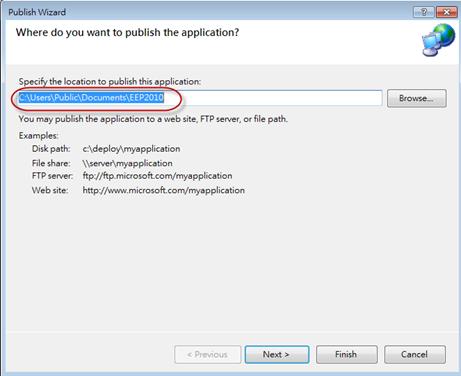Go to the Next wizard step
The height and width of the screenshot is (376, 461).
[277, 354]
